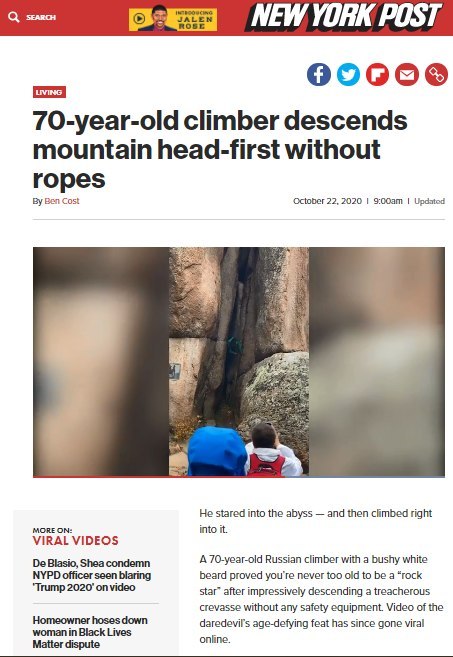Copy article link icon
Image resolution: width=453 pixels, height=657 pixels.
click(436, 75)
